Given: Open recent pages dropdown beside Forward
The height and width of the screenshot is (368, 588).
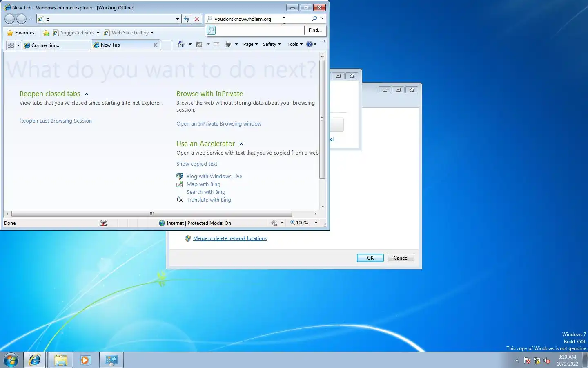Looking at the screenshot, I should (x=30, y=19).
